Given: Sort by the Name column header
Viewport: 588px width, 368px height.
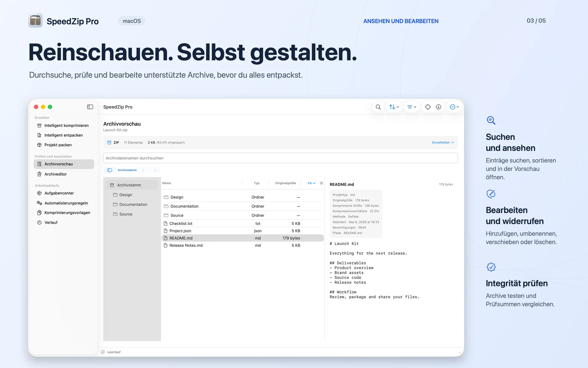Looking at the screenshot, I should point(167,183).
